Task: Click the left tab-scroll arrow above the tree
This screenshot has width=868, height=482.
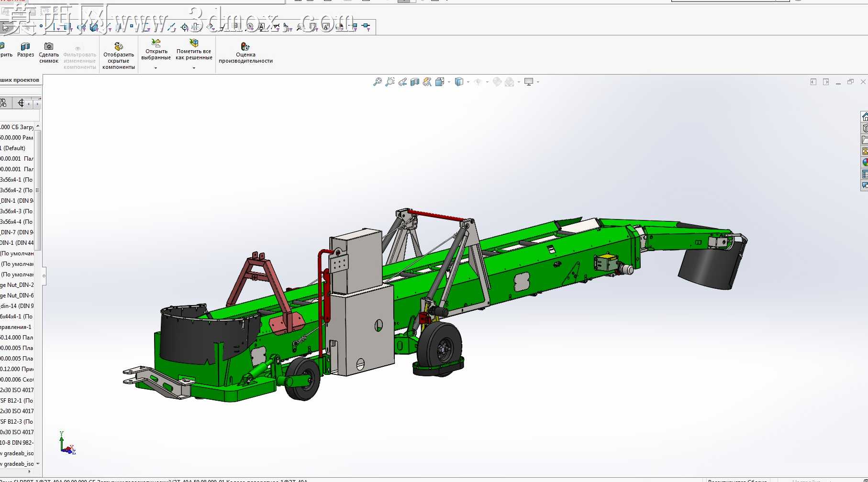Action: 29,104
